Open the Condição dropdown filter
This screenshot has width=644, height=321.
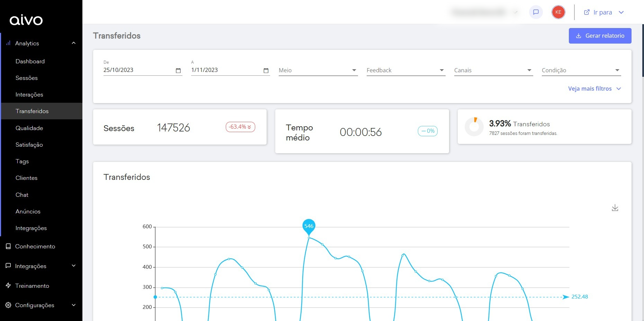(581, 70)
